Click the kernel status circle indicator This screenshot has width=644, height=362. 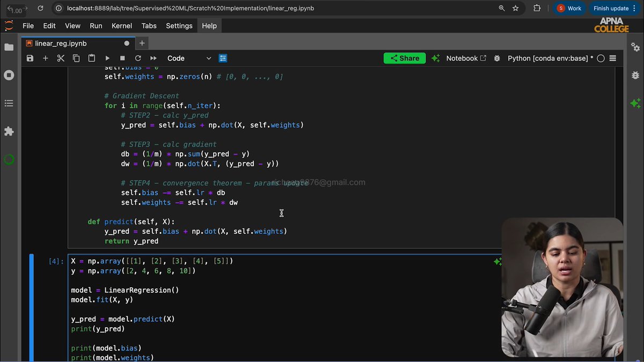(601, 58)
